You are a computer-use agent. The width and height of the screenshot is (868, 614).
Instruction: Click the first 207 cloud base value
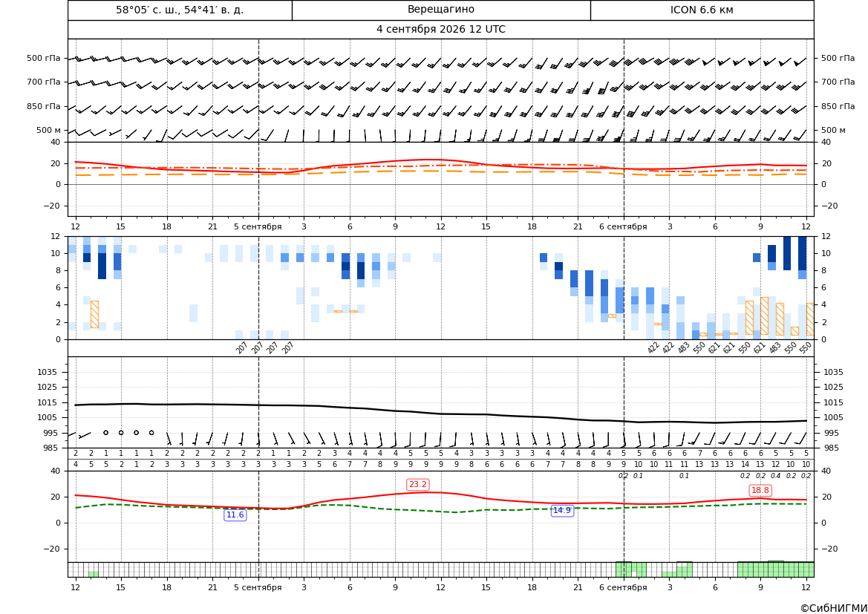coord(242,347)
